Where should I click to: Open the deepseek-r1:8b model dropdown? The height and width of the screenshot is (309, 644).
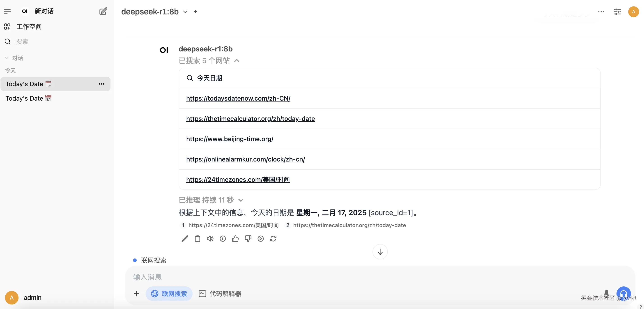click(185, 12)
